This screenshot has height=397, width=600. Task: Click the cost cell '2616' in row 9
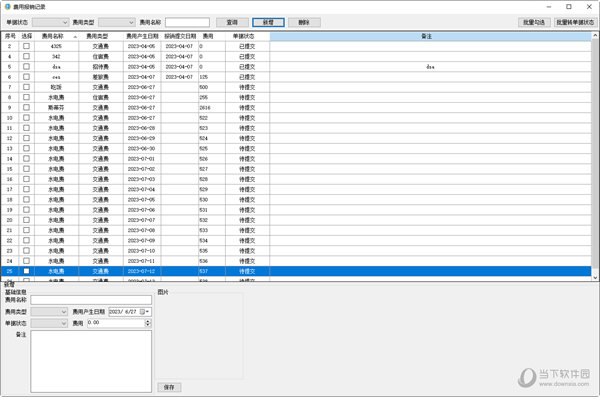[212, 108]
